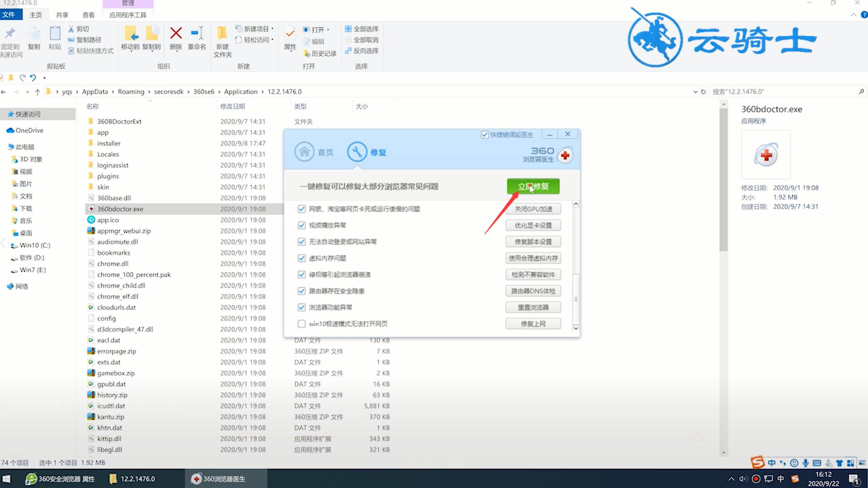Open the recent locations dropdown arrow
Viewport: 868px width, 488px height.
click(x=27, y=92)
